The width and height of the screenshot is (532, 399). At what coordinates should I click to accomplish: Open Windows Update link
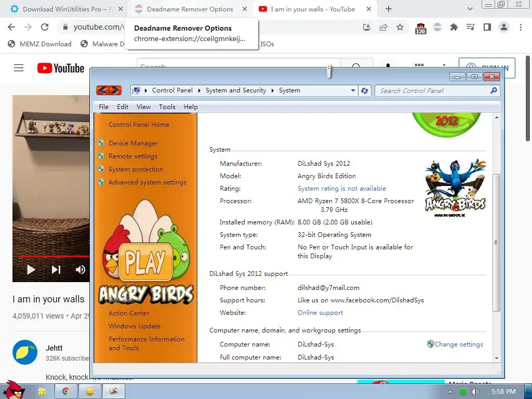135,326
